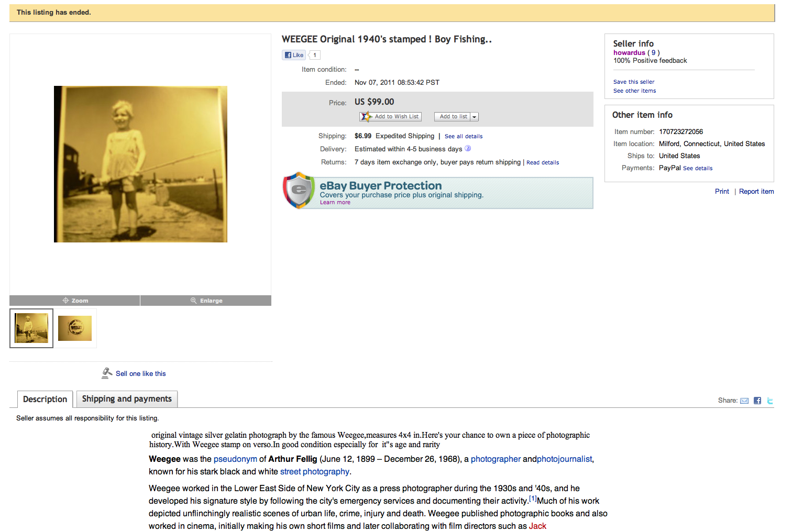
Task: Share the listing on Twitter
Action: point(770,401)
